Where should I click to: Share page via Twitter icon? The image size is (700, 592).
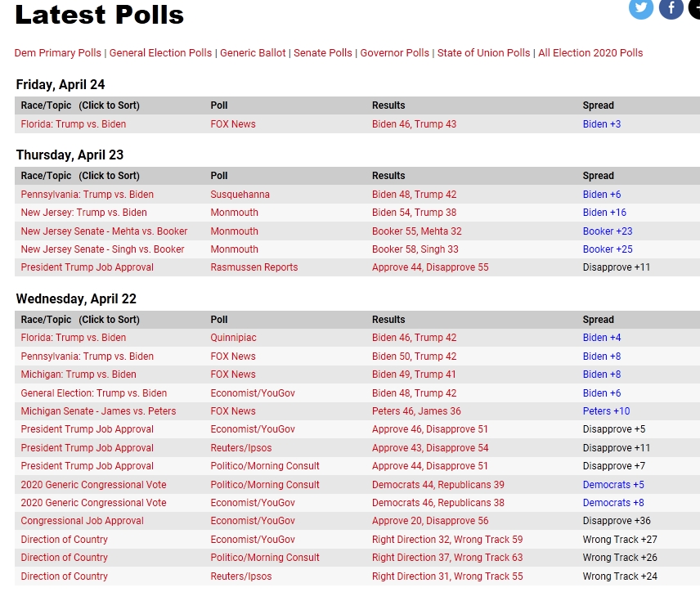640,8
